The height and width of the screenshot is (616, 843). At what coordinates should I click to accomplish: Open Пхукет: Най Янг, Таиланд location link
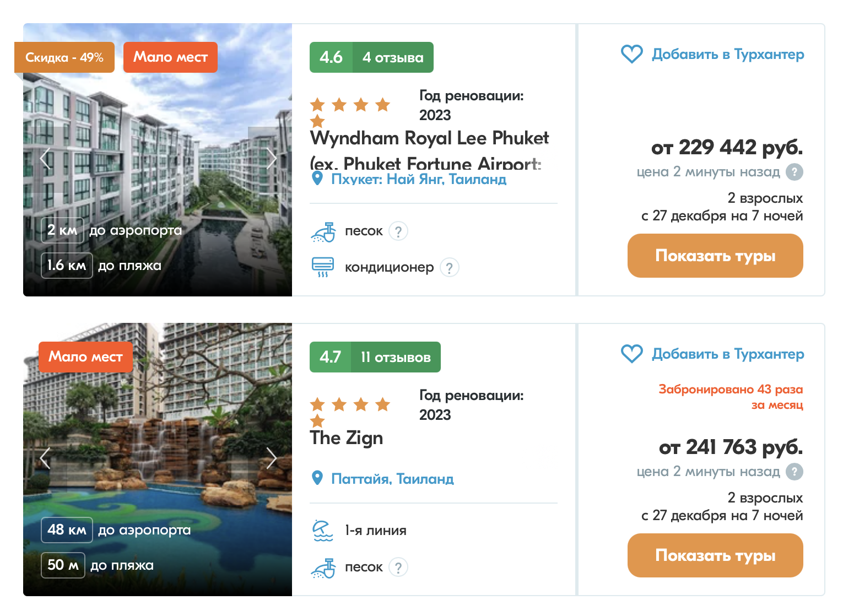pos(419,179)
